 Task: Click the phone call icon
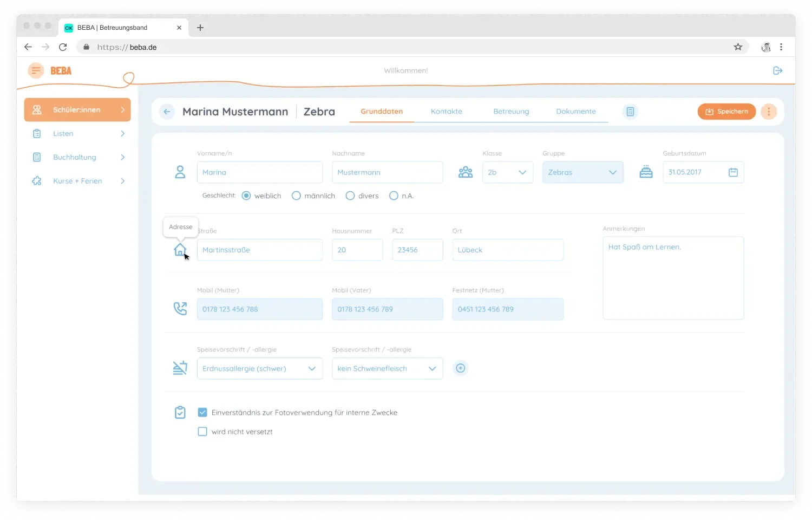180,309
